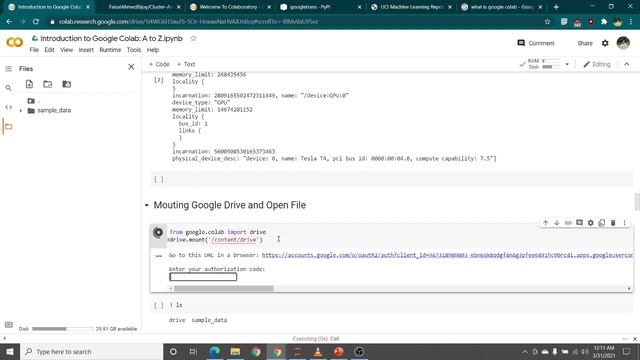Run the '! ls' cell
The height and width of the screenshot is (360, 640).
(159, 305)
